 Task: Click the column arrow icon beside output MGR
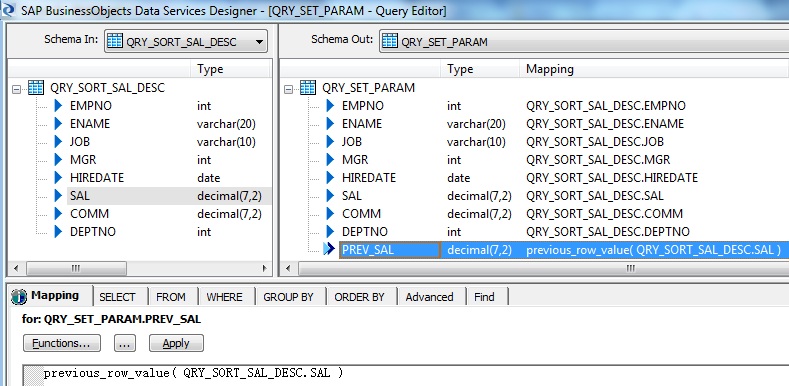coord(330,160)
